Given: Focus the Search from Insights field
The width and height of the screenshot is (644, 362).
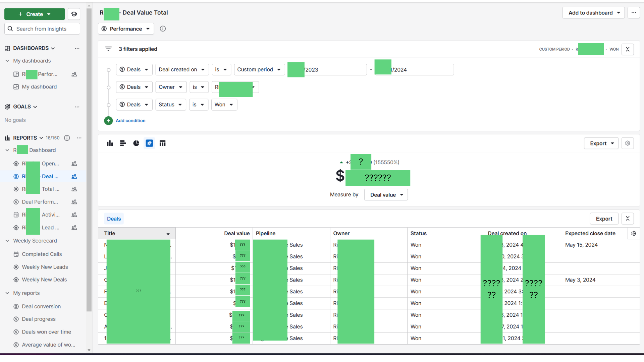Looking at the screenshot, I should (42, 29).
